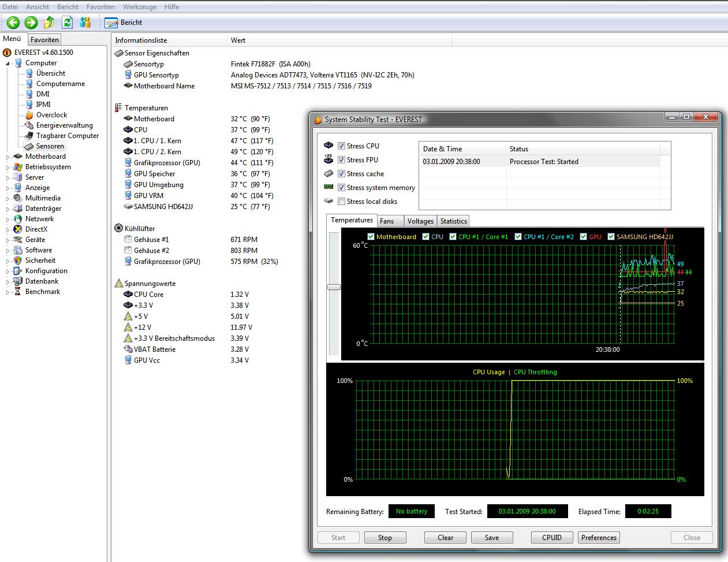Click the Refresh toolbar icon
Image resolution: width=728 pixels, height=562 pixels.
pos(68,23)
